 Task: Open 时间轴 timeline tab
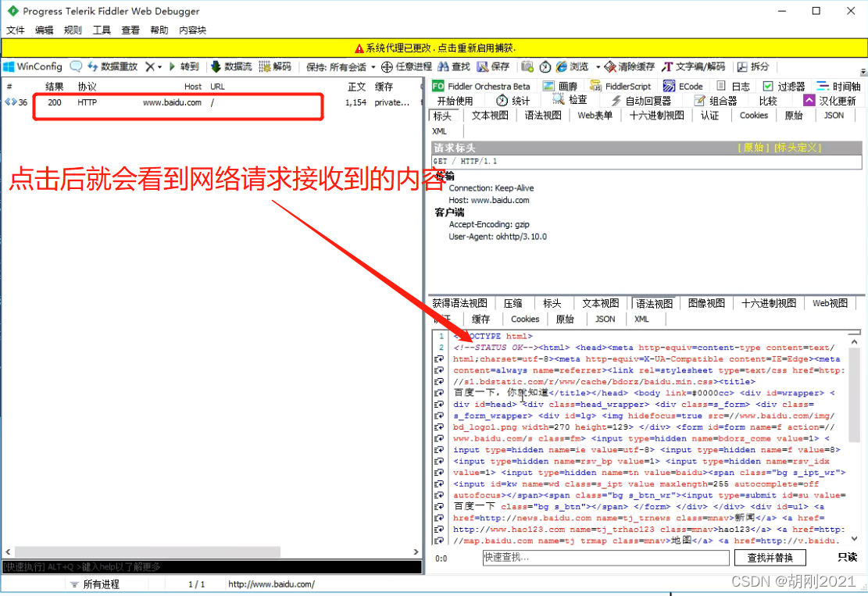(838, 87)
